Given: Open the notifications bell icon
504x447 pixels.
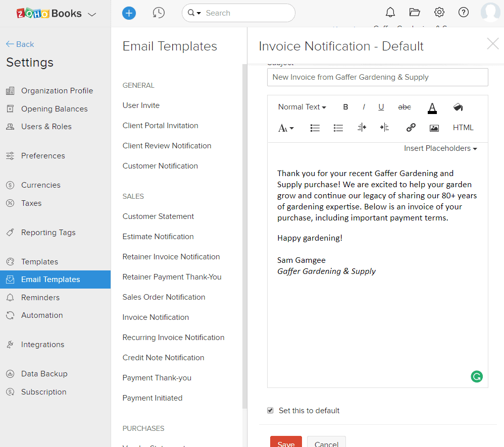Looking at the screenshot, I should (x=390, y=13).
